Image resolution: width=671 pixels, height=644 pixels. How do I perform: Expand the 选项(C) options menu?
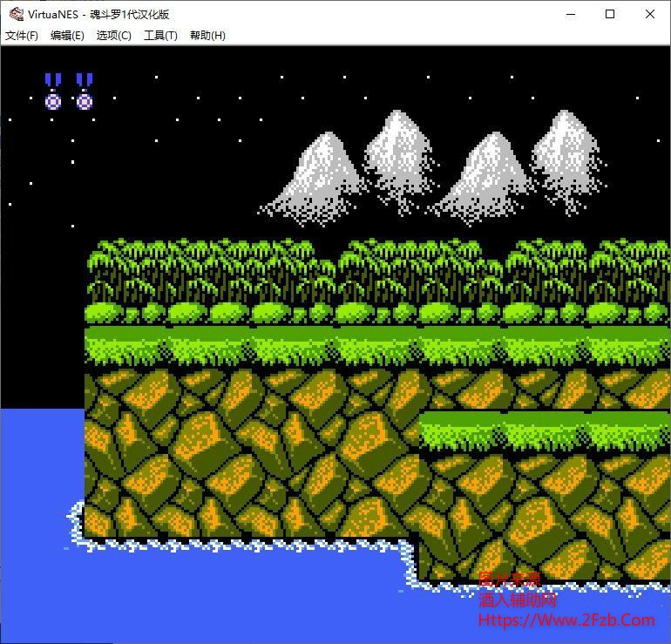pos(113,36)
